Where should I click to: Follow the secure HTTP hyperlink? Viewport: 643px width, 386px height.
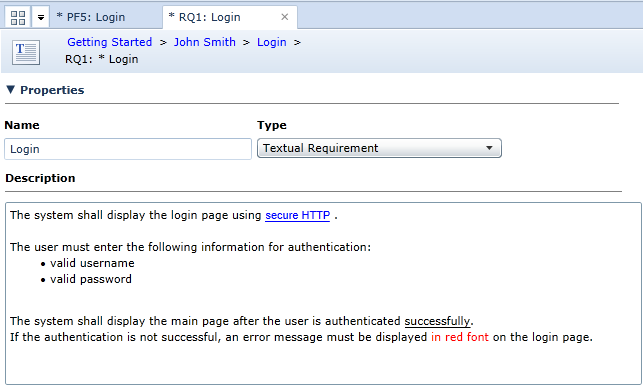(x=297, y=215)
